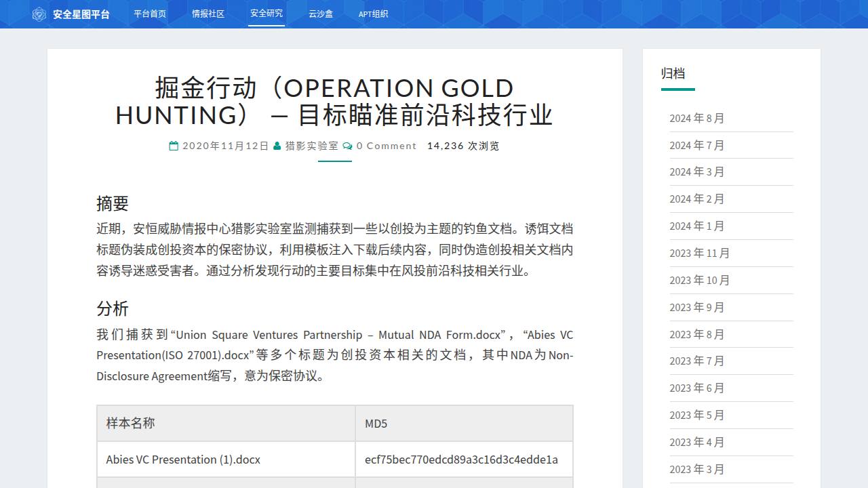The height and width of the screenshot is (488, 868).
Task: Open the APT组织 menu item
Action: pyautogui.click(x=374, y=14)
